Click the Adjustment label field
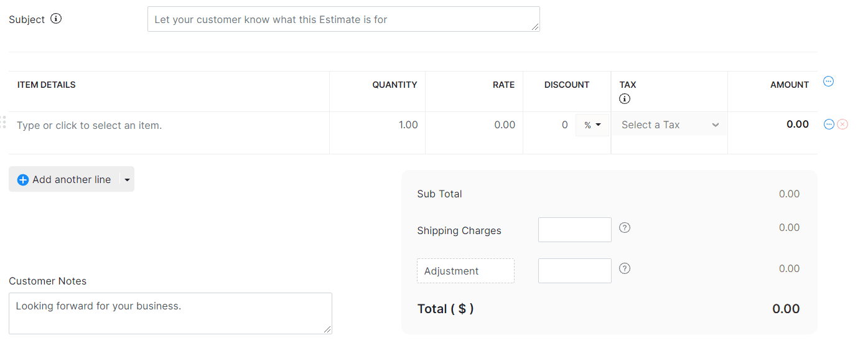The width and height of the screenshot is (868, 348). point(465,271)
